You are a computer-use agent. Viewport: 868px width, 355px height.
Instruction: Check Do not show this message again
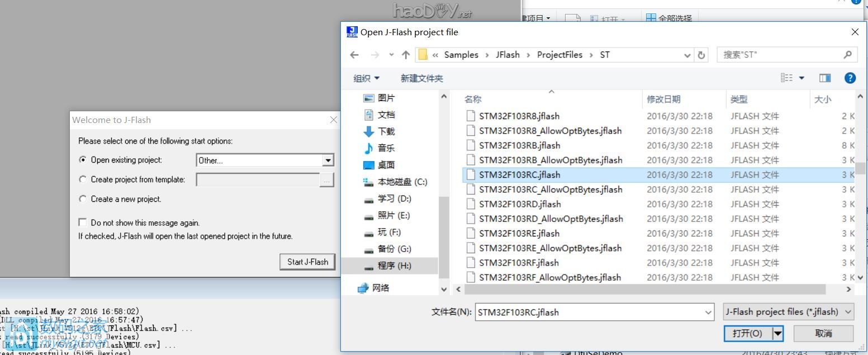click(x=83, y=223)
